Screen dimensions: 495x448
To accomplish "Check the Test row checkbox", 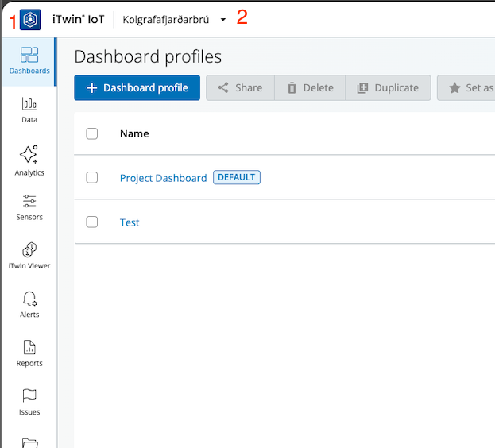I will 92,222.
